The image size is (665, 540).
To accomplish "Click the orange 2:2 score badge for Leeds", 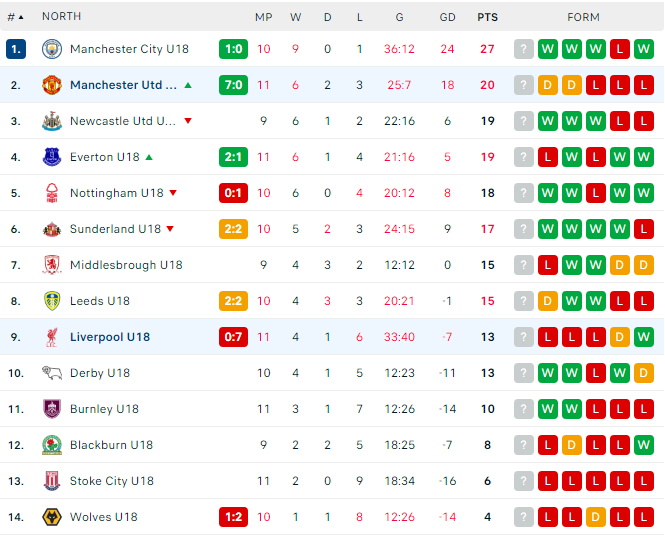I will pos(233,301).
